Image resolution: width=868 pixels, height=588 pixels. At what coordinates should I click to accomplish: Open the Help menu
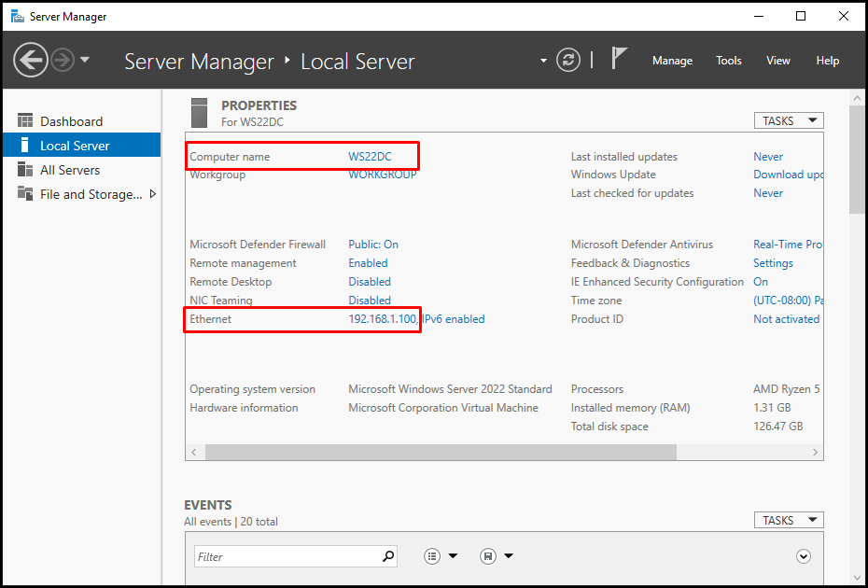point(828,61)
